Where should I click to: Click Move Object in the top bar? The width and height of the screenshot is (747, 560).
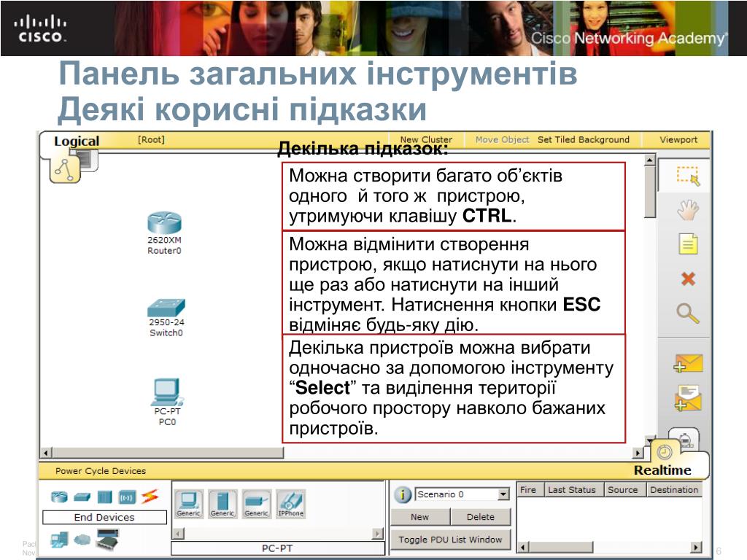point(502,139)
